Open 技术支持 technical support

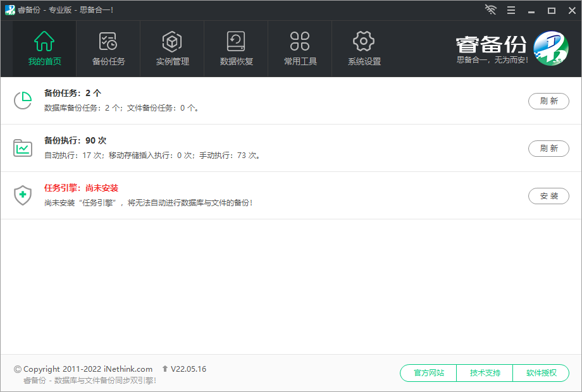point(485,372)
